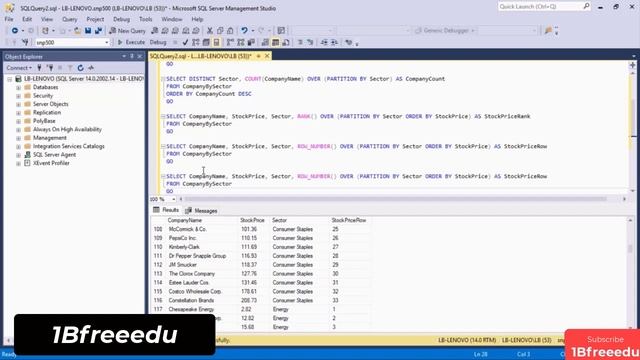The width and height of the screenshot is (640, 360).
Task: Click the Uncomment Selected Lines icon
Action: pos(310,42)
